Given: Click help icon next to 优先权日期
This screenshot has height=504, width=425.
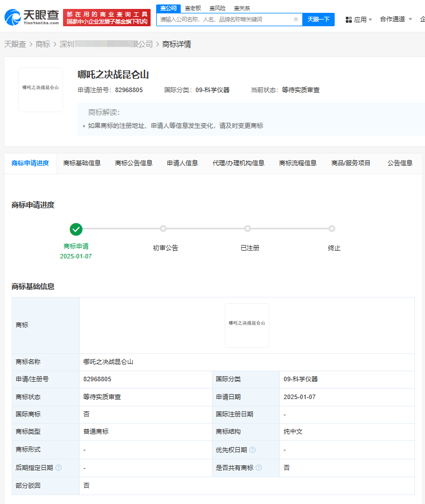Looking at the screenshot, I should [x=253, y=450].
